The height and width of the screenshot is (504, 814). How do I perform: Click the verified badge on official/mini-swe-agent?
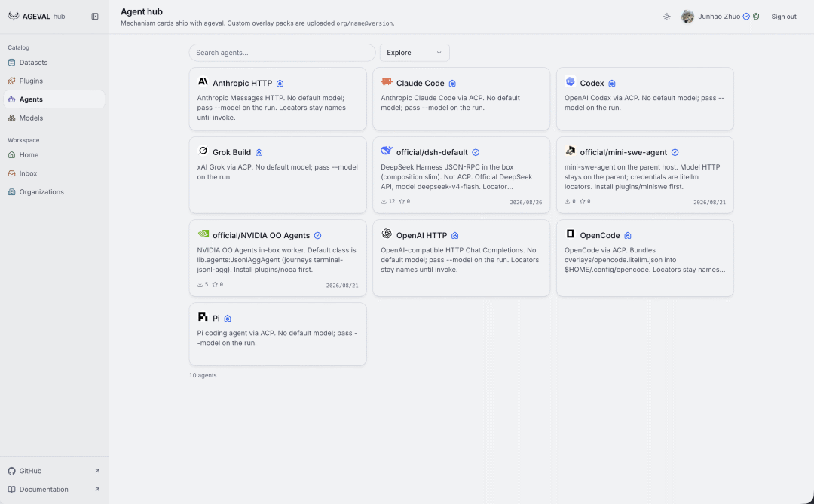[x=675, y=153]
